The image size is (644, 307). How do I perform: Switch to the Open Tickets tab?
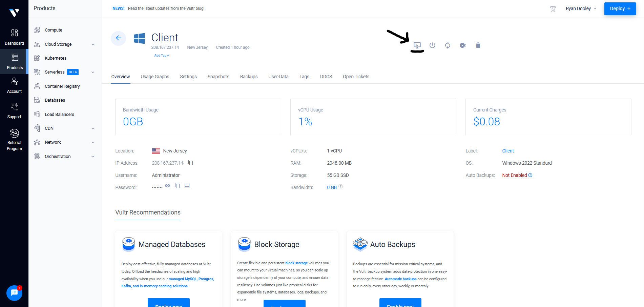click(x=356, y=77)
